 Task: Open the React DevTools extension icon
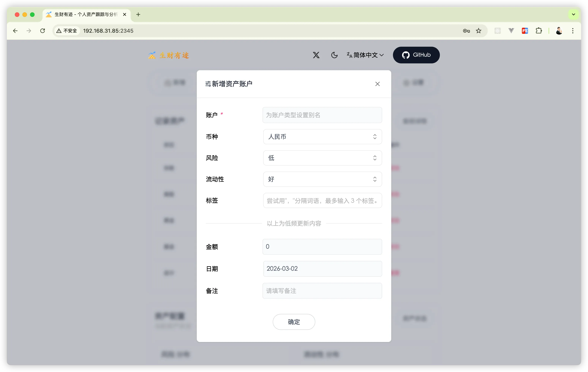(497, 31)
